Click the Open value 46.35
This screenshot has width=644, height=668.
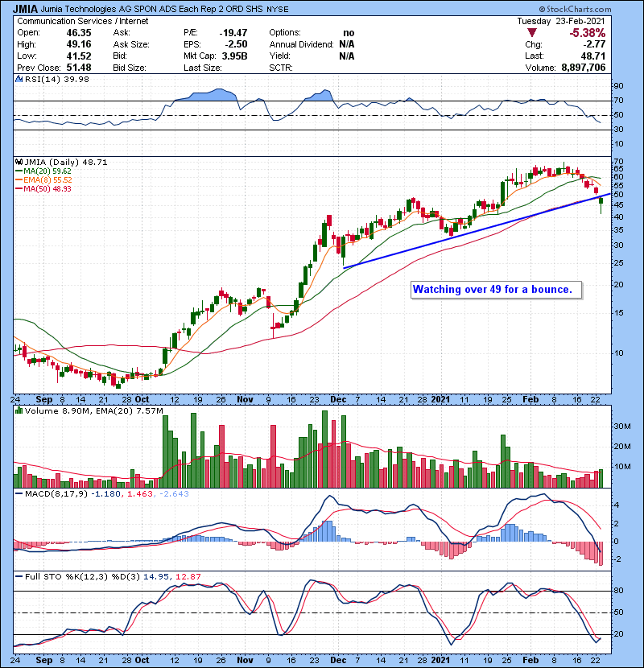[78, 33]
